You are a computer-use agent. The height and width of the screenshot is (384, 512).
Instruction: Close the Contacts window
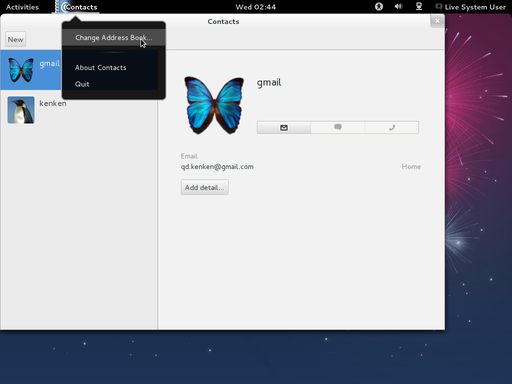437,21
